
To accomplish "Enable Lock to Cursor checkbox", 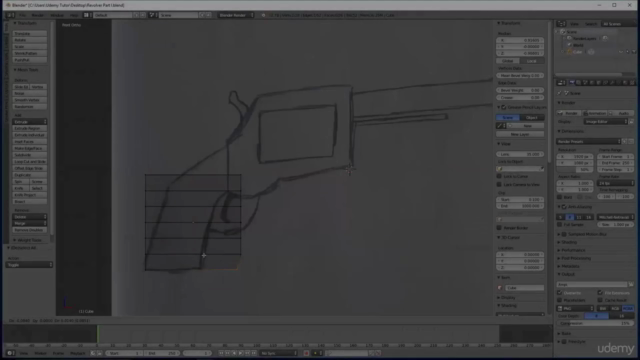I will pos(499,176).
